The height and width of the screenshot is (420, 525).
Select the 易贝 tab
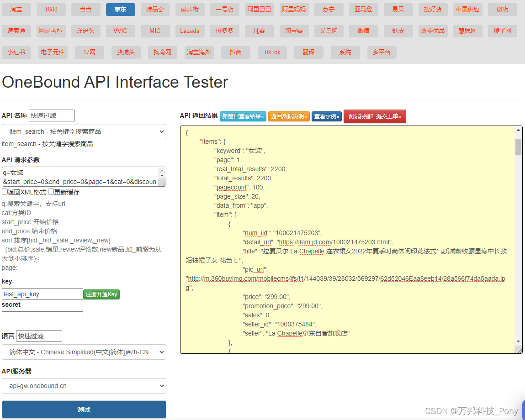pos(398,10)
